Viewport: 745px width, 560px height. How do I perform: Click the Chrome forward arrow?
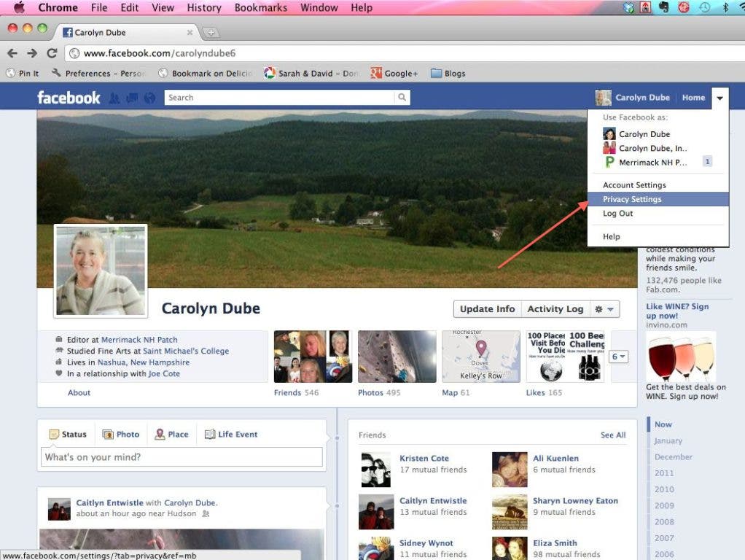[x=32, y=53]
